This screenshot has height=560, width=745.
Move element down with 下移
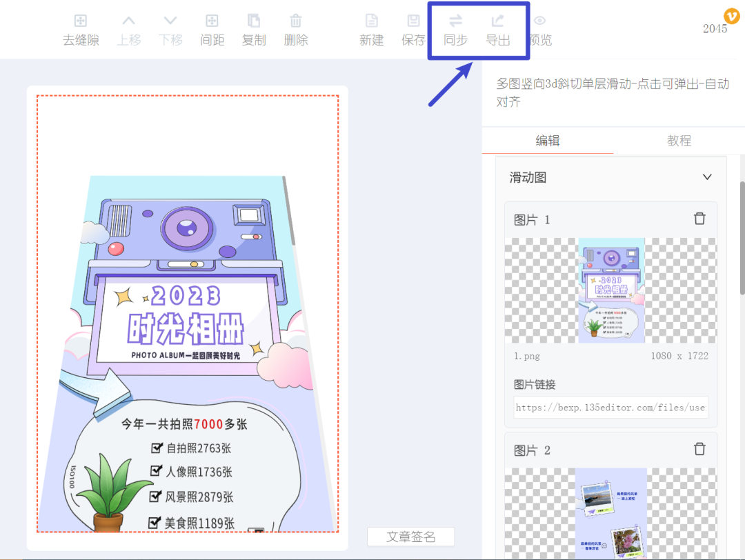(170, 30)
